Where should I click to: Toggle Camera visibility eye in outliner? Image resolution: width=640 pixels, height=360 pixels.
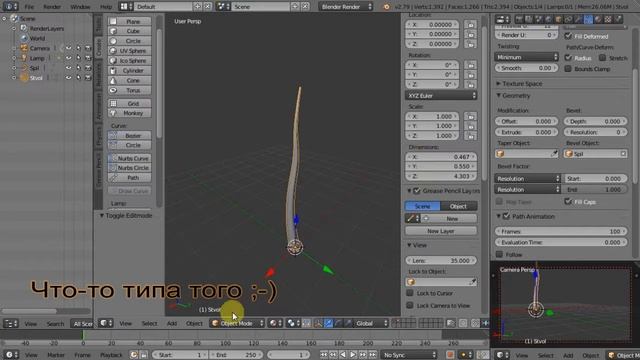coord(69,48)
